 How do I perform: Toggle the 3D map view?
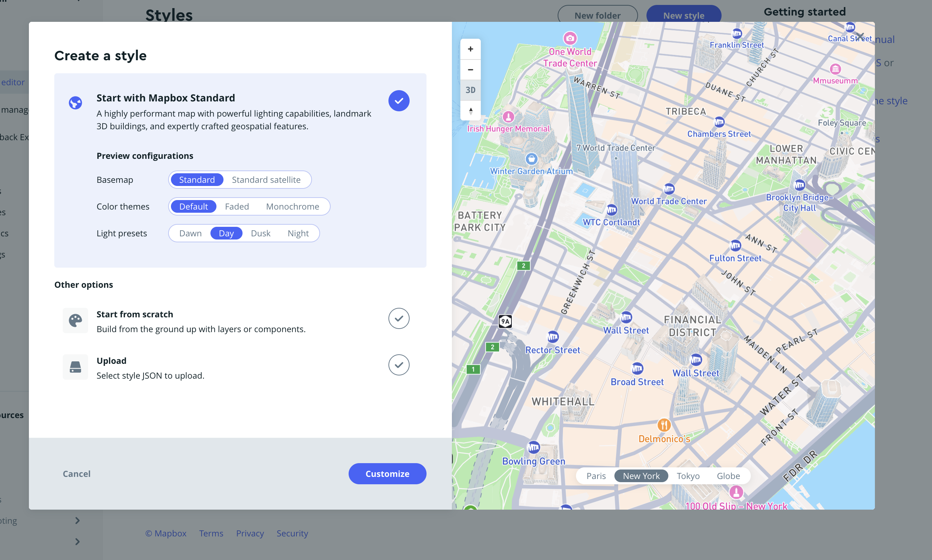470,90
